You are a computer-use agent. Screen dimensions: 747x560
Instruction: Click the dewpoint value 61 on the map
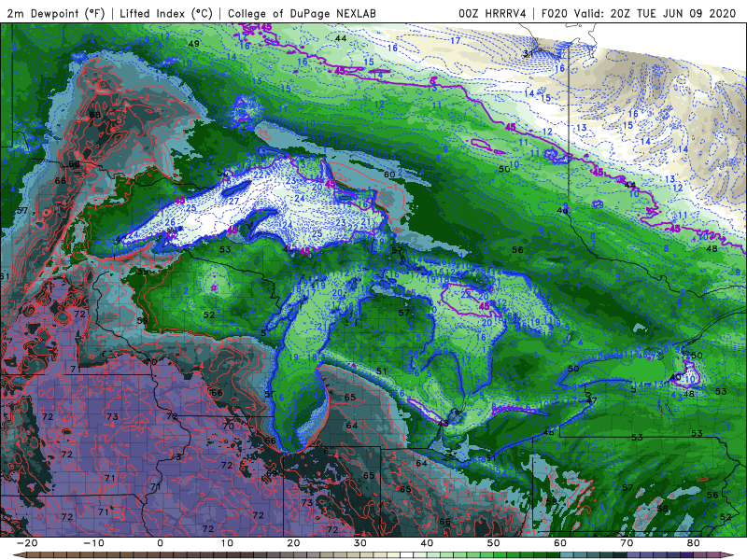point(5,276)
